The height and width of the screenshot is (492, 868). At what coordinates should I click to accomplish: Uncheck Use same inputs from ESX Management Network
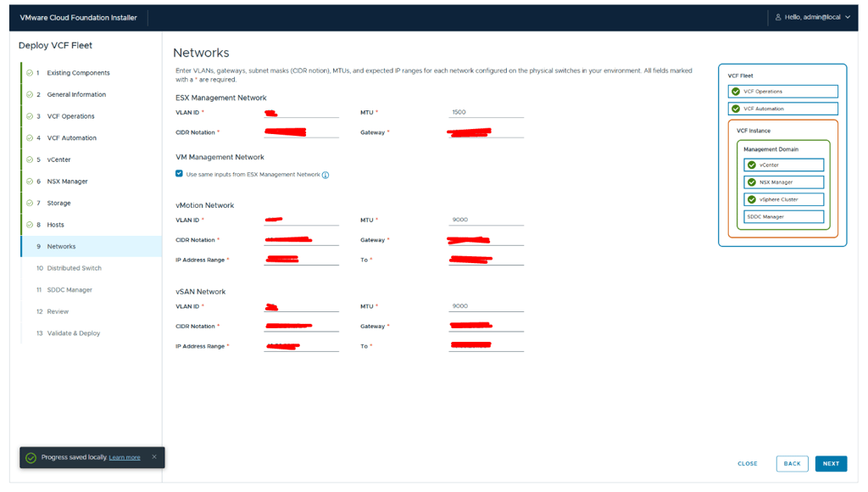[x=179, y=173]
